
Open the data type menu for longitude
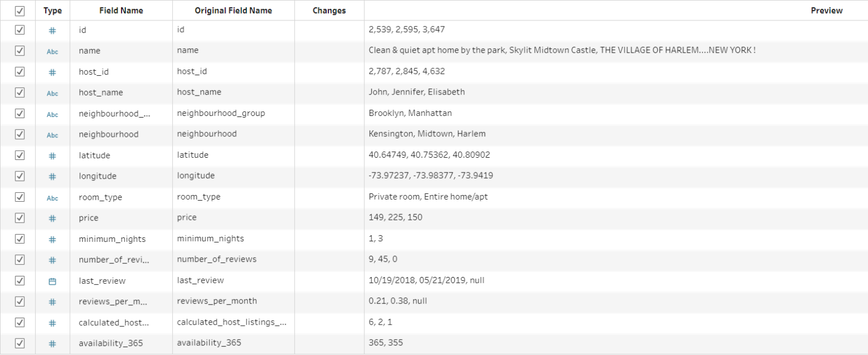pos(53,176)
